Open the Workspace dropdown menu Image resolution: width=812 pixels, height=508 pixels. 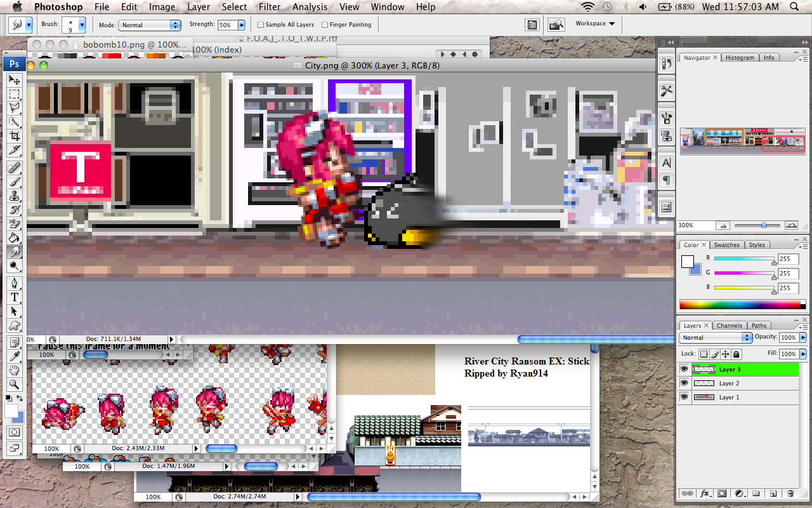[594, 23]
